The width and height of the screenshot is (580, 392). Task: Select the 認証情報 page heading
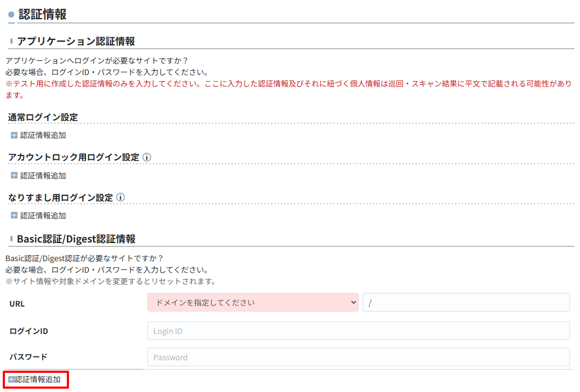[x=43, y=14]
